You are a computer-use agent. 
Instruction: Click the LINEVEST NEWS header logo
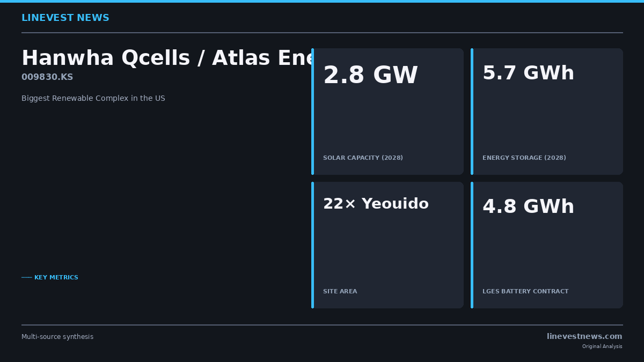pyautogui.click(x=65, y=18)
